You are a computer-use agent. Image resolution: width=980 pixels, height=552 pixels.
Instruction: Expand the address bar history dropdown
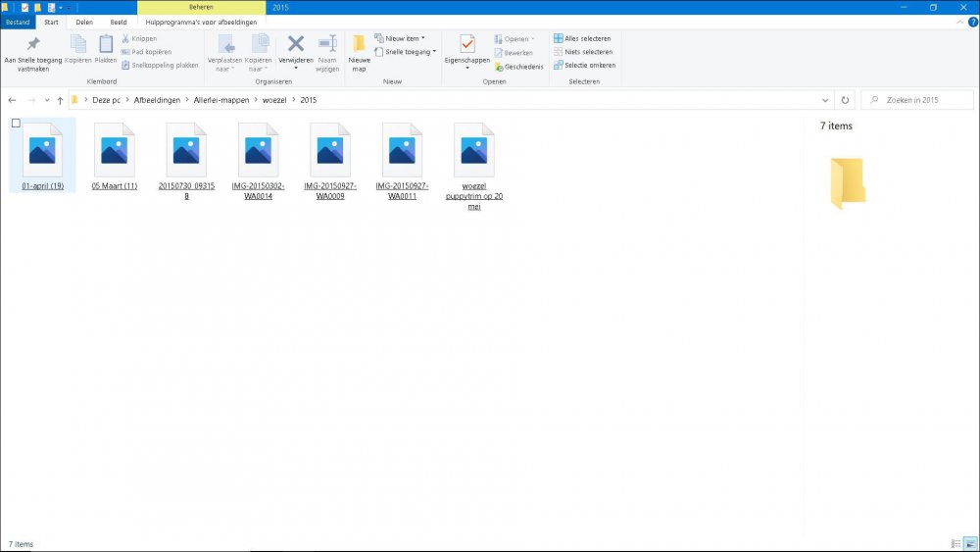click(825, 100)
